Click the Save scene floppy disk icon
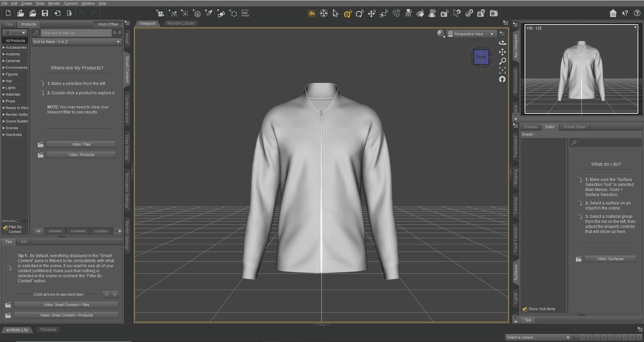 coord(45,13)
